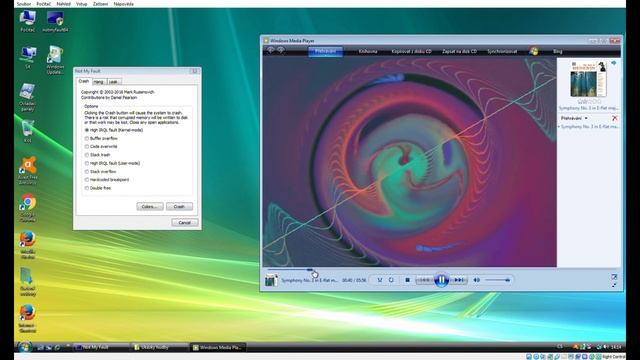This screenshot has height=360, width=640.
Task: Open the Koš recycle bin icon
Action: [28, 131]
